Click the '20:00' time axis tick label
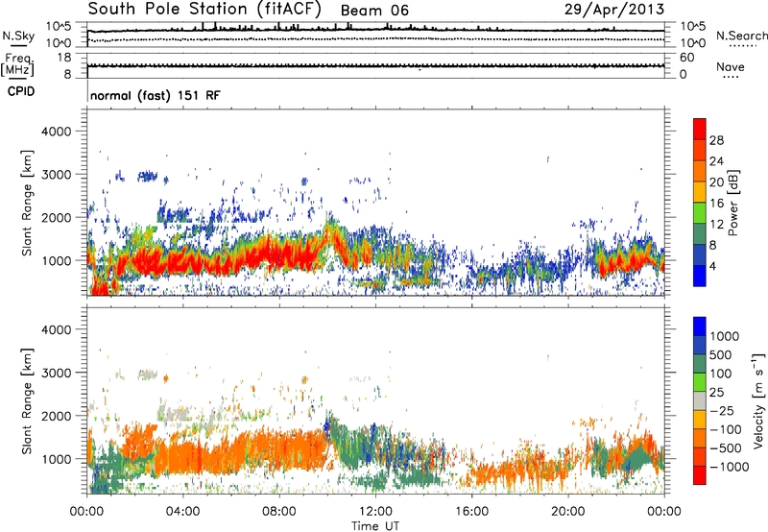Screen dimensions: 768x532 (568, 512)
